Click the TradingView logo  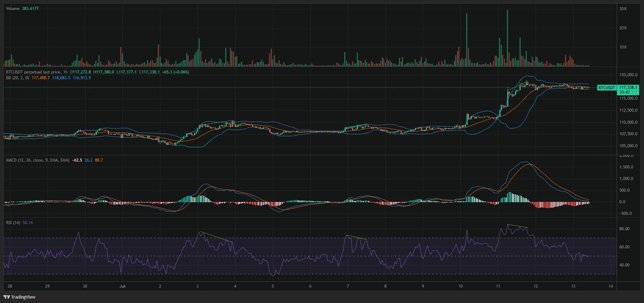click(x=19, y=297)
